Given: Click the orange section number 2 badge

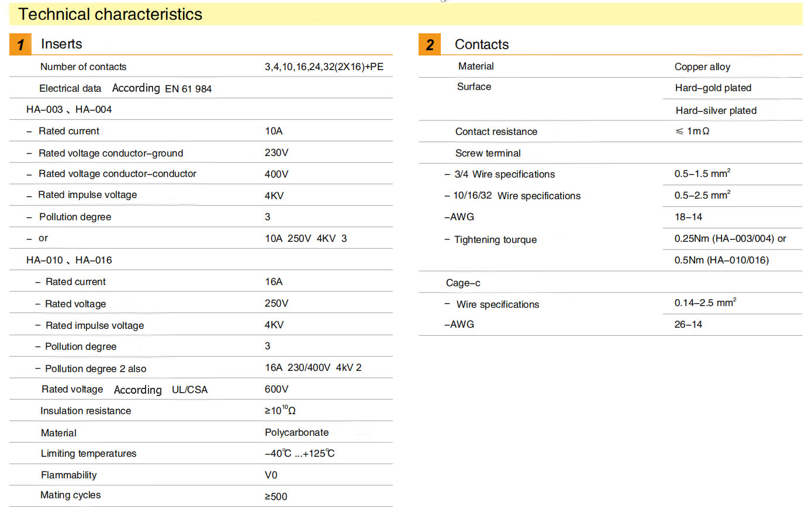Looking at the screenshot, I should click(x=430, y=45).
